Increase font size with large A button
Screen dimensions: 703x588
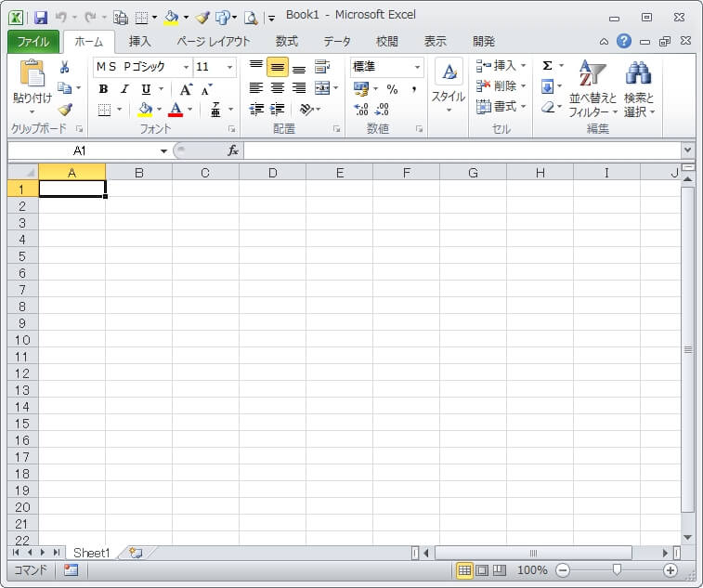pos(186,89)
